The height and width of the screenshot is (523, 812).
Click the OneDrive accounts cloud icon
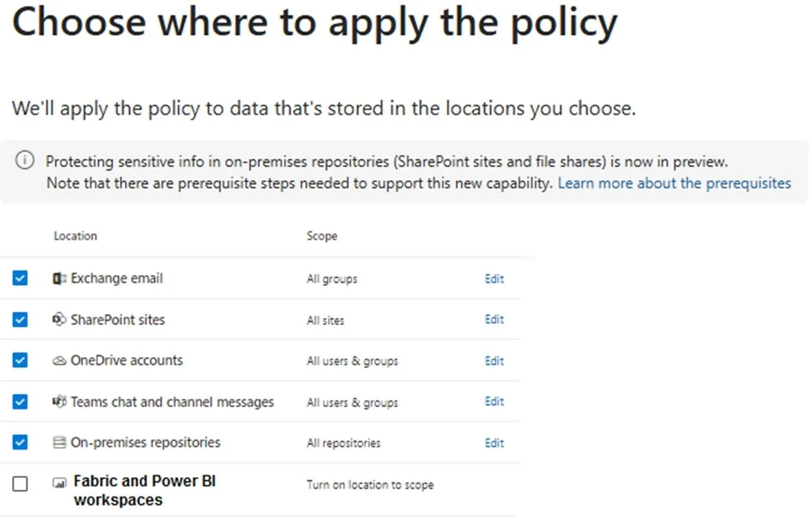pyautogui.click(x=59, y=361)
